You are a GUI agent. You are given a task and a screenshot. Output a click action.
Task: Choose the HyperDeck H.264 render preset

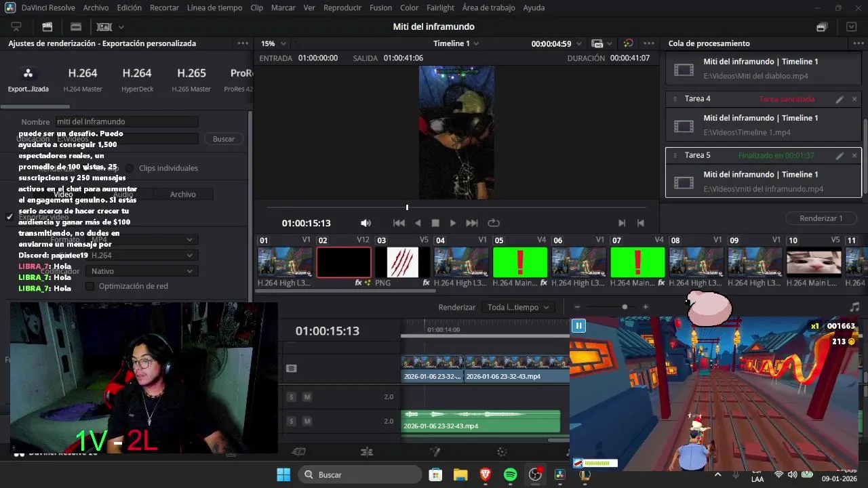click(137, 79)
